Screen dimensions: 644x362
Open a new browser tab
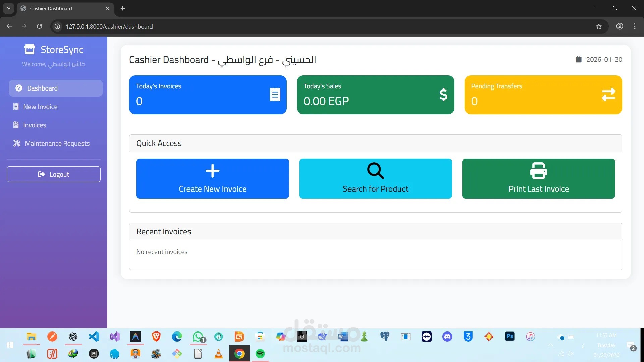coord(123,8)
